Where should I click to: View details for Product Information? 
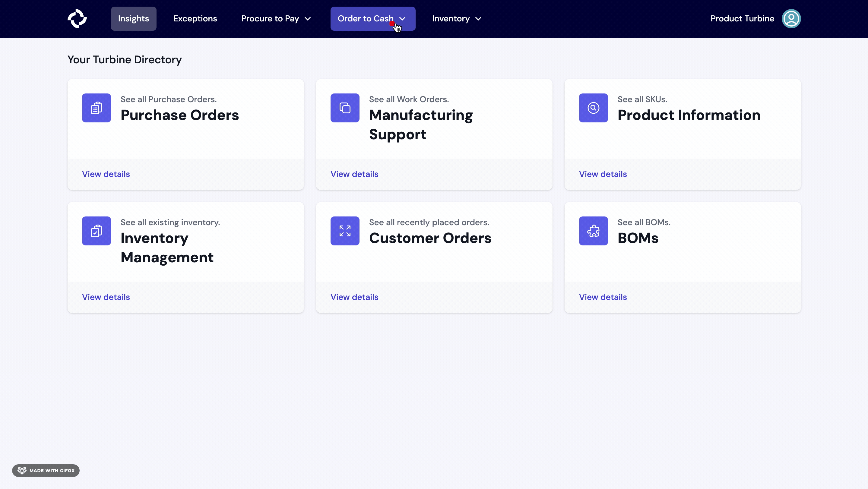603,174
